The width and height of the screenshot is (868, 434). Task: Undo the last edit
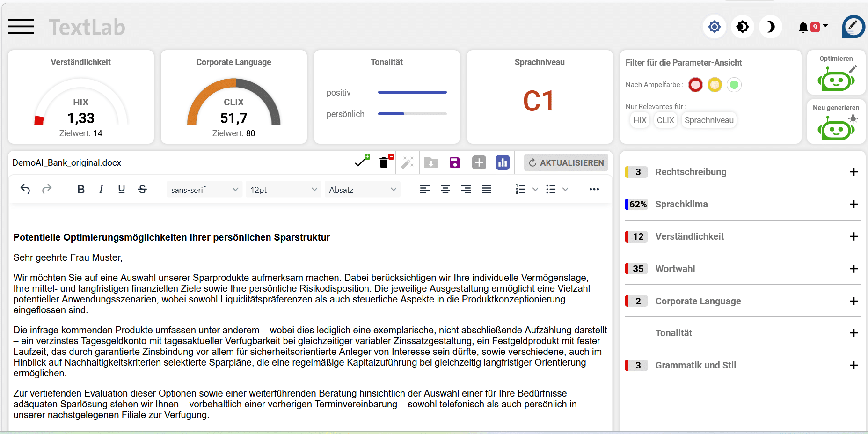click(25, 189)
